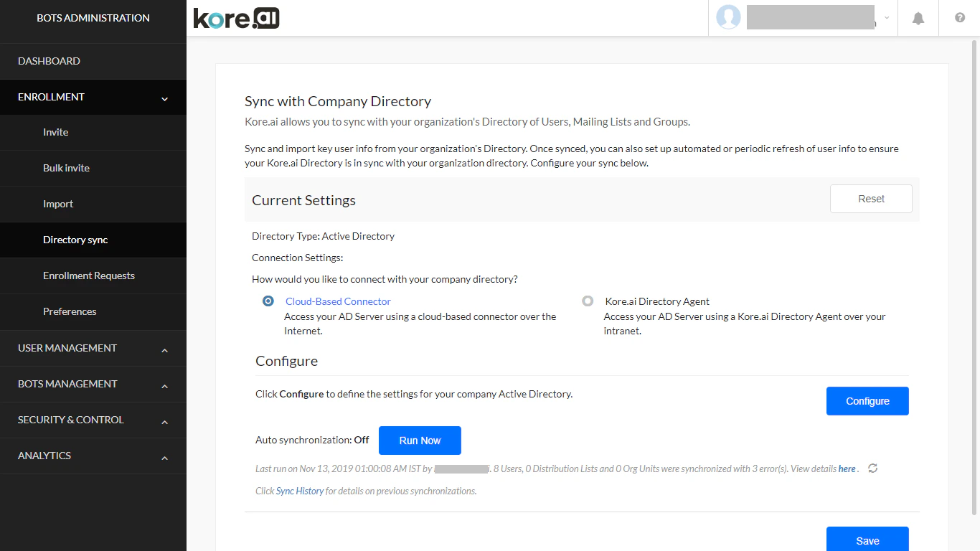Click the Configure button
This screenshot has height=551, width=980.
pos(867,401)
